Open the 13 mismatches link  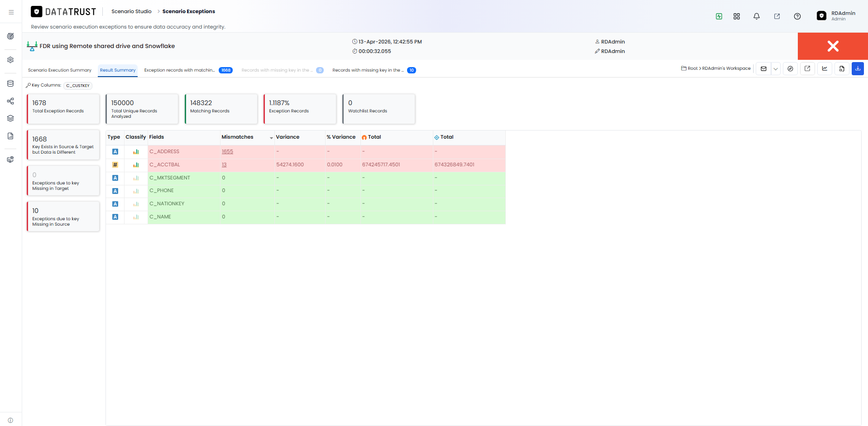pos(224,165)
